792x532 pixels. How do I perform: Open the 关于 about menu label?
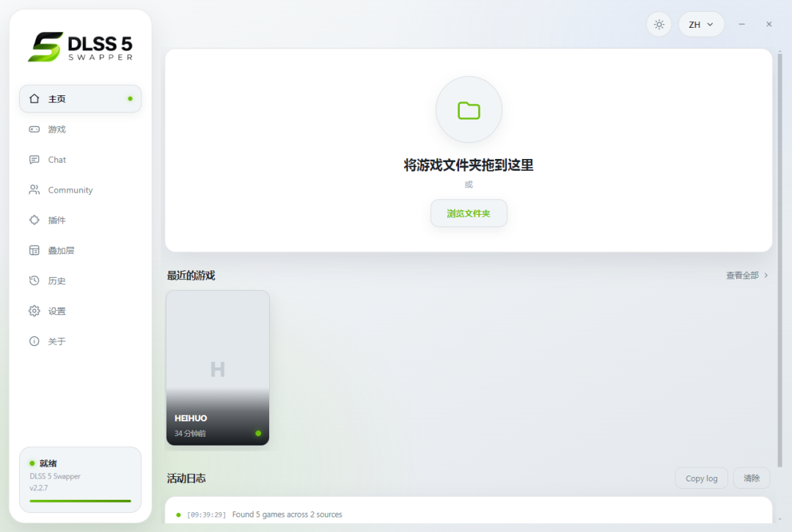(56, 341)
